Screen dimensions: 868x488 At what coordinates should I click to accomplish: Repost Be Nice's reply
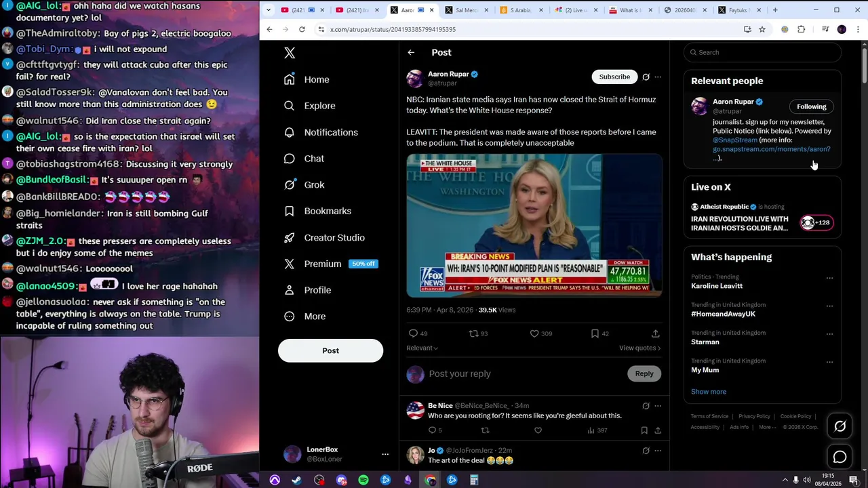click(x=485, y=430)
